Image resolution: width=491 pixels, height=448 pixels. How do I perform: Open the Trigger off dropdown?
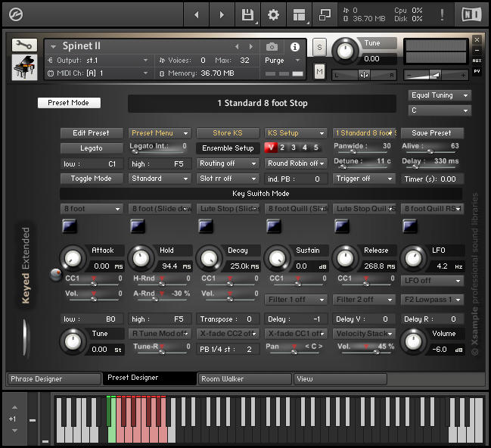click(364, 179)
